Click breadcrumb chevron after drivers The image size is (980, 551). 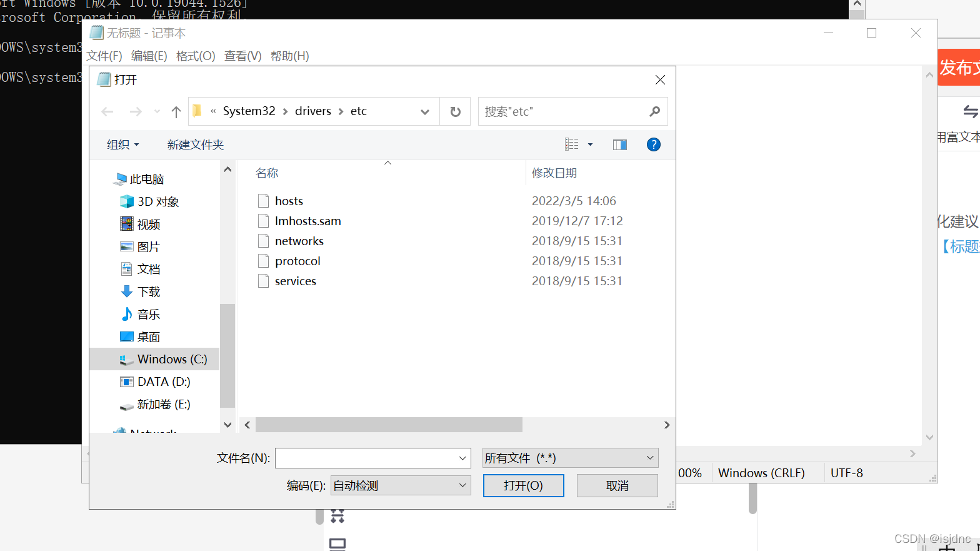pyautogui.click(x=341, y=112)
